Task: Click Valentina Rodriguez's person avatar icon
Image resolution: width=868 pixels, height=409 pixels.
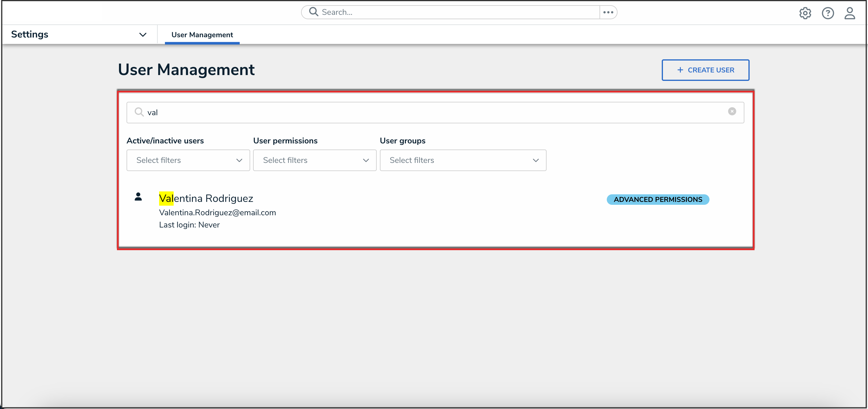Action: click(x=138, y=197)
